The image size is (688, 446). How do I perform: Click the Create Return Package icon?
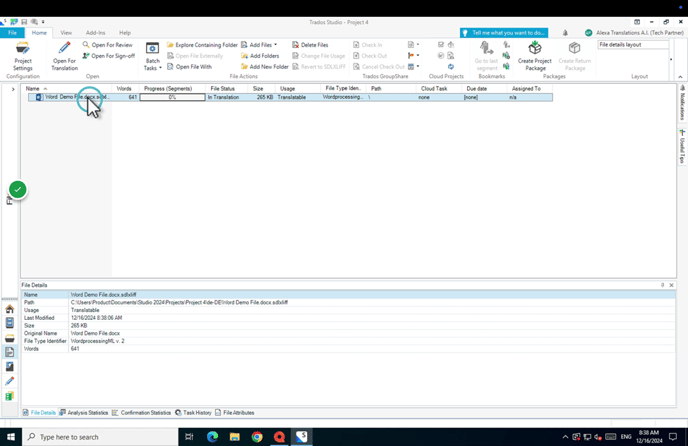click(x=574, y=48)
